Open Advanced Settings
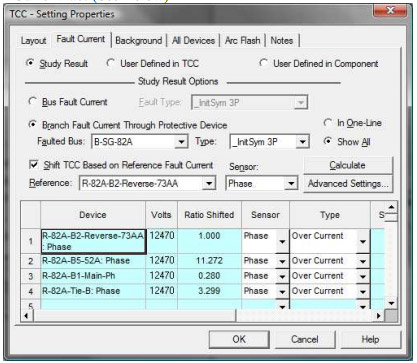Image resolution: width=417 pixels, height=363 pixels. coord(348,184)
